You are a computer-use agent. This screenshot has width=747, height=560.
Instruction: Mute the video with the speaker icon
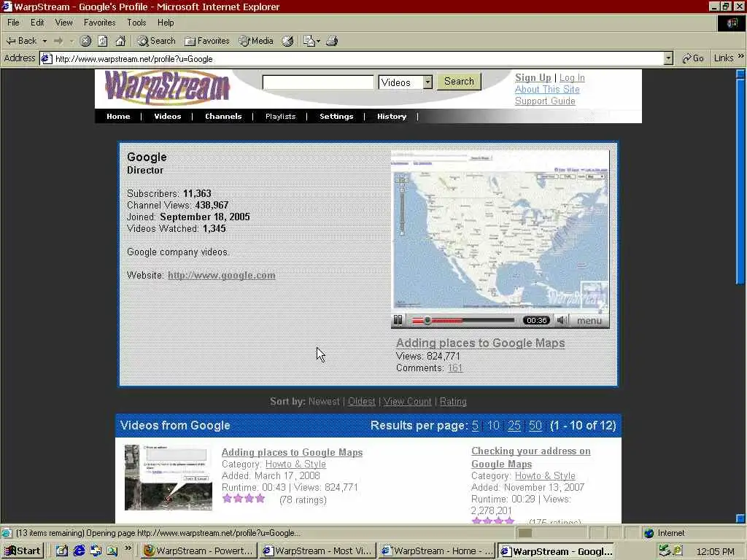[562, 321]
